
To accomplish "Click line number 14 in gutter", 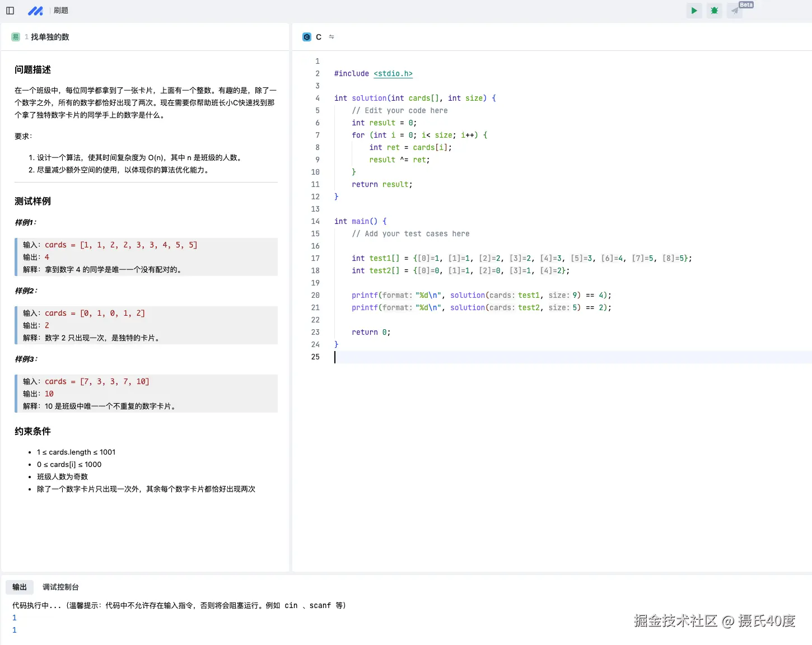I will (315, 221).
